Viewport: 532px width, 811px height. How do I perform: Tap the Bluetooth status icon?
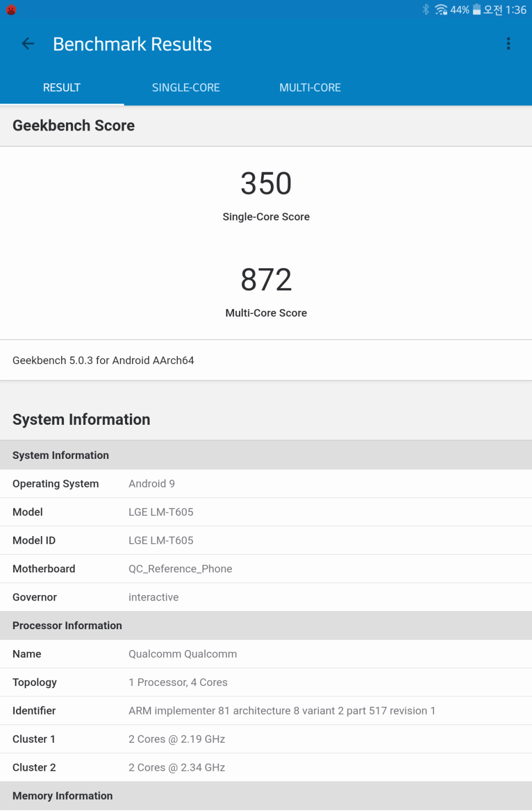425,9
